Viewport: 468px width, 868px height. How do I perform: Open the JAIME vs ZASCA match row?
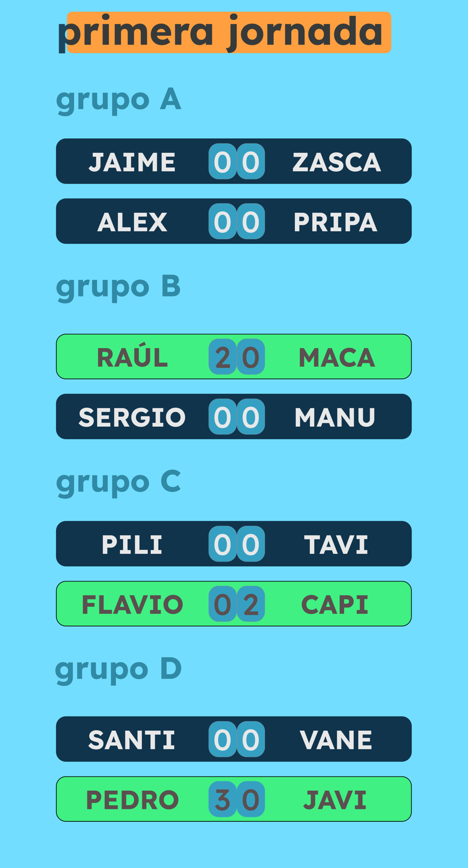[234, 161]
